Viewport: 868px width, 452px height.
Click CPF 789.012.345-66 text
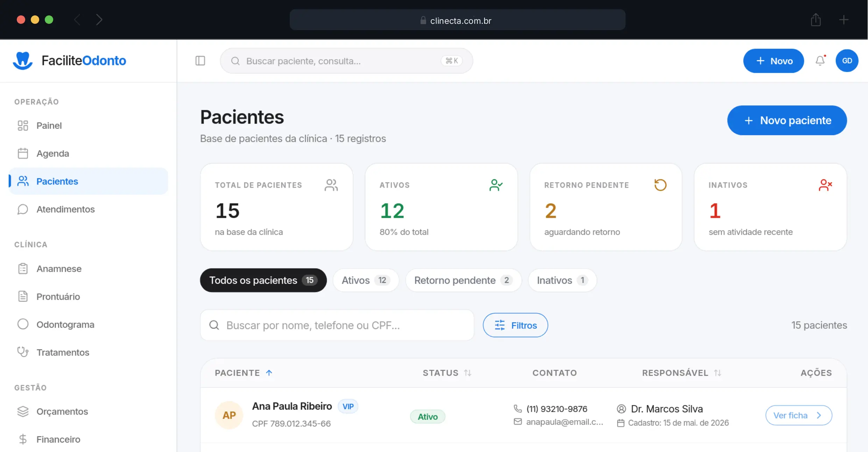pos(291,424)
